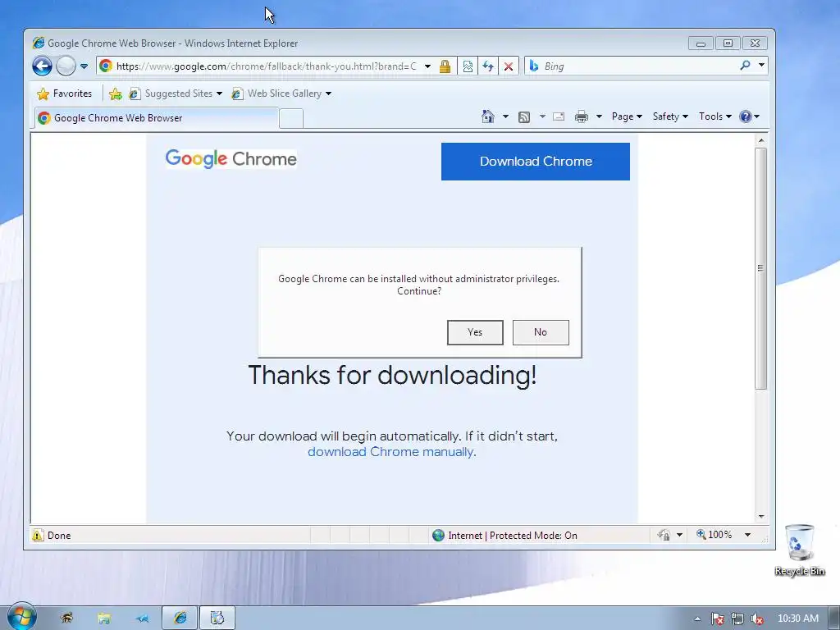
Task: Click the status bar privacy lock icon
Action: (664, 535)
